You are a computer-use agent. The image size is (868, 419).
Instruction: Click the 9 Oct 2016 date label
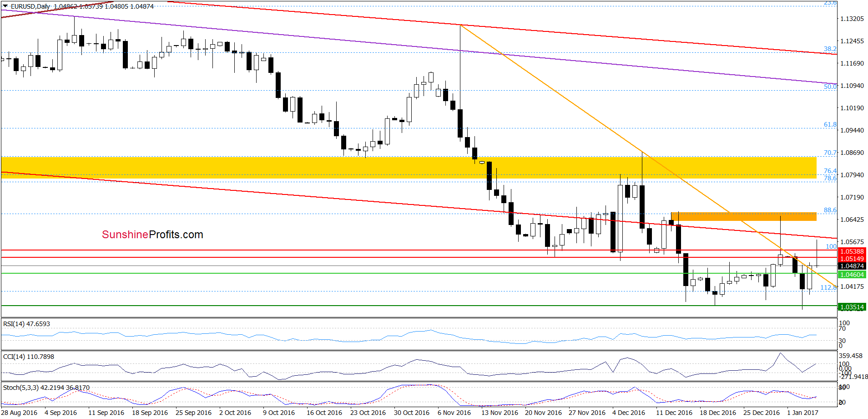(279, 413)
